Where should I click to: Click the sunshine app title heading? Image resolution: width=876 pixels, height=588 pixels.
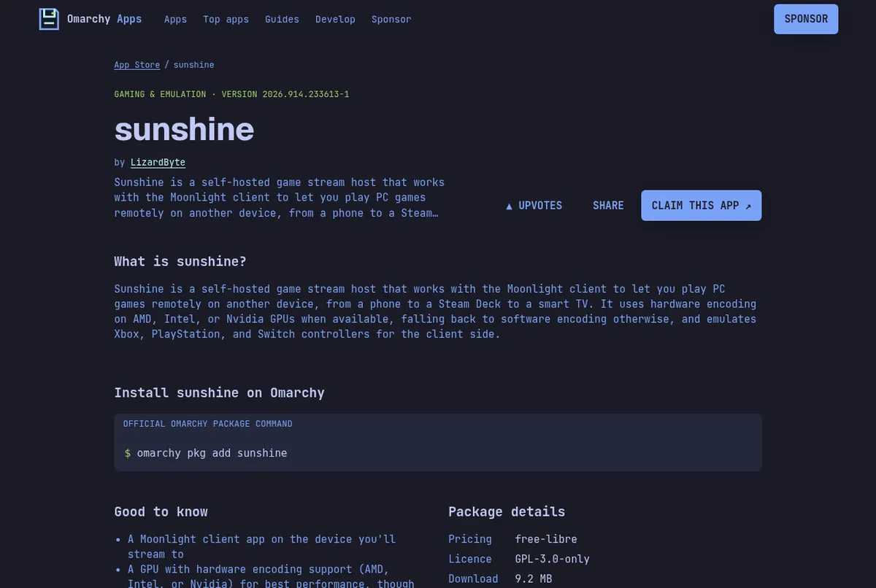point(184,129)
